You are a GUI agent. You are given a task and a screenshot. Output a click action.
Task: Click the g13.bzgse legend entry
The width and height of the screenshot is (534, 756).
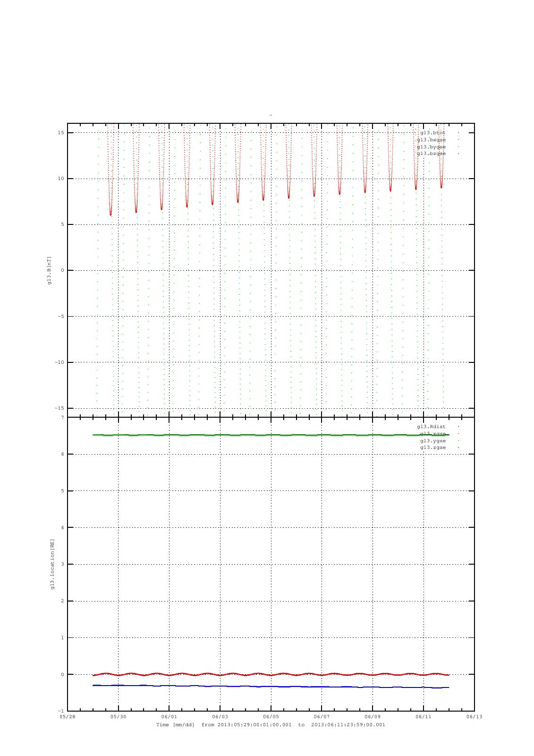[x=431, y=154]
